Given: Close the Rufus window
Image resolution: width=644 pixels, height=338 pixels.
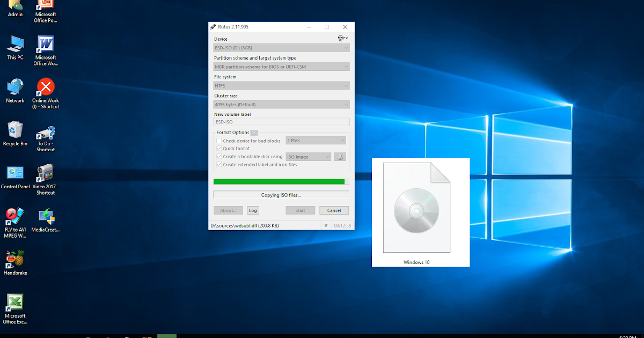Looking at the screenshot, I should (345, 27).
